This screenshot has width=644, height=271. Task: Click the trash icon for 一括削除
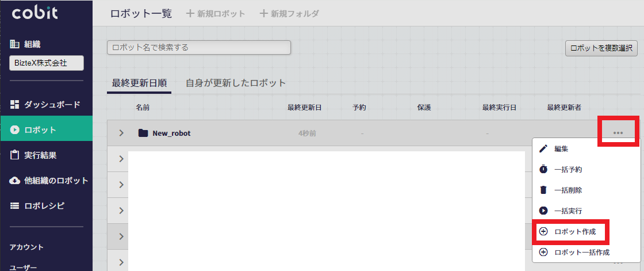coord(543,189)
